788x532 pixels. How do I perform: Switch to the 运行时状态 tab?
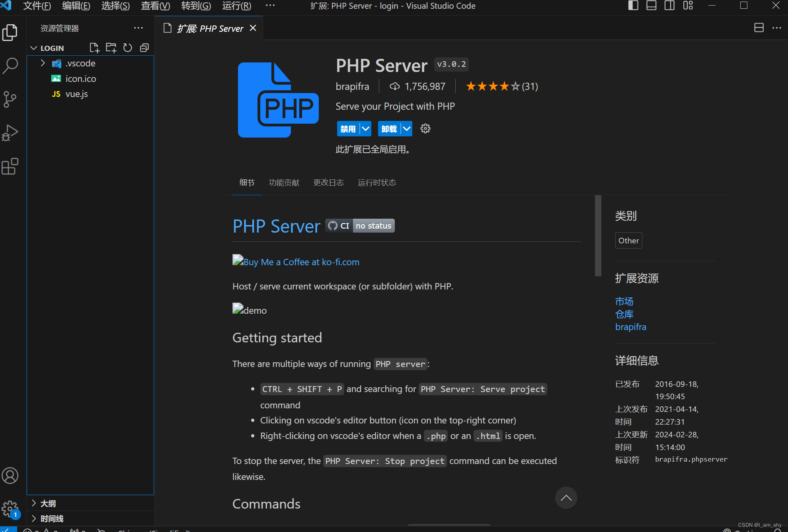click(377, 183)
